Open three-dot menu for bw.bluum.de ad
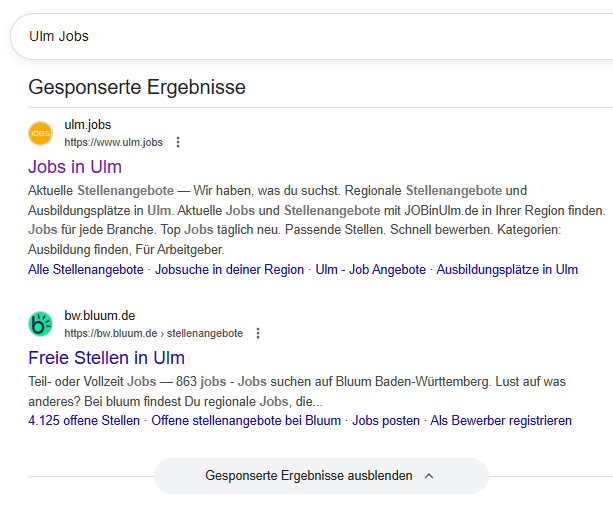 (x=258, y=333)
